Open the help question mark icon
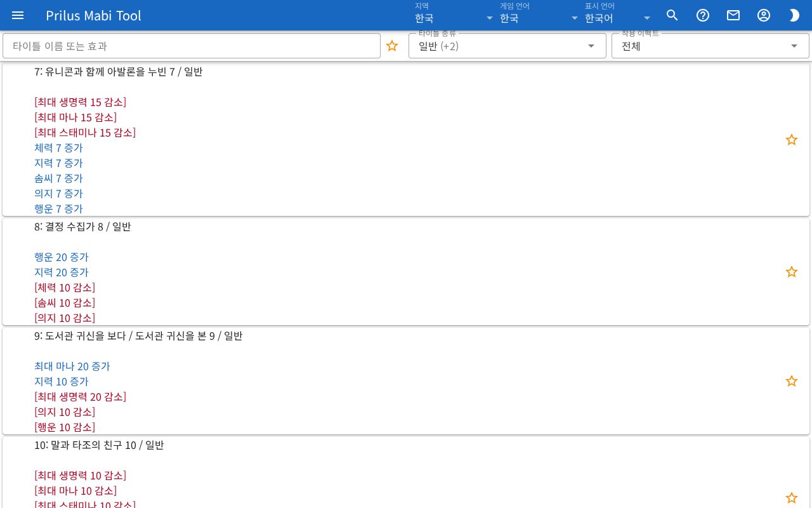This screenshot has height=508, width=812. pyautogui.click(x=703, y=15)
